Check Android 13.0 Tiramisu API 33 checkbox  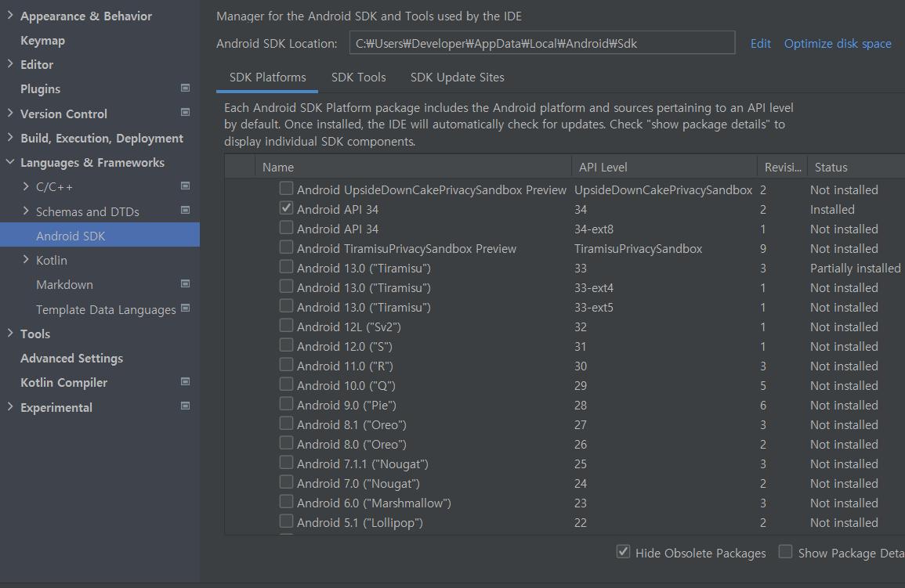pos(286,267)
